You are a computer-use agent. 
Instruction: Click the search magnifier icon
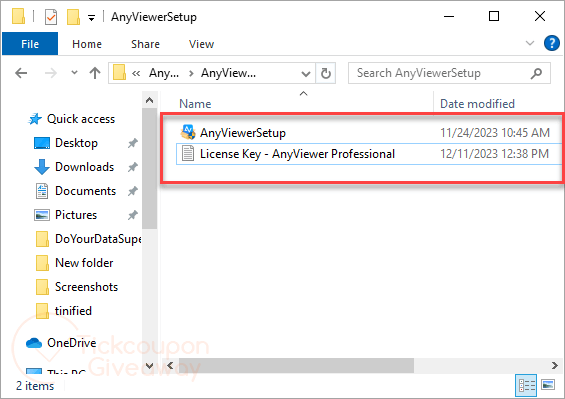click(536, 73)
